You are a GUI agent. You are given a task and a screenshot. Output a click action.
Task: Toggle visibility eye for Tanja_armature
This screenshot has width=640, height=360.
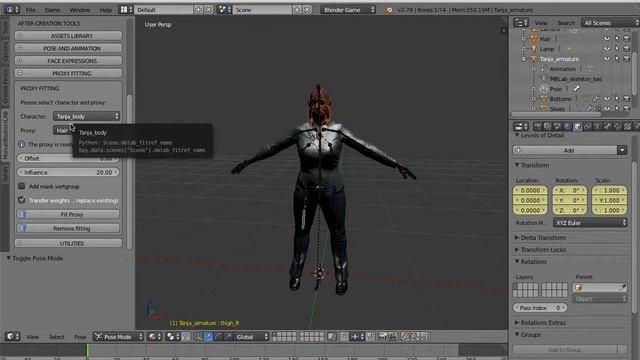[x=607, y=59]
